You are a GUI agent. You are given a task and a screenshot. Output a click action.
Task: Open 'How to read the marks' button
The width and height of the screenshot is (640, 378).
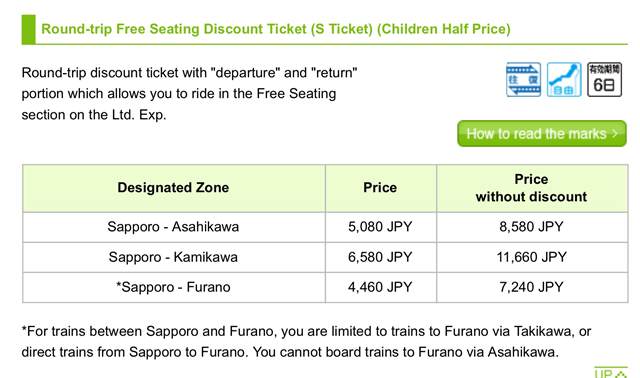point(542,133)
